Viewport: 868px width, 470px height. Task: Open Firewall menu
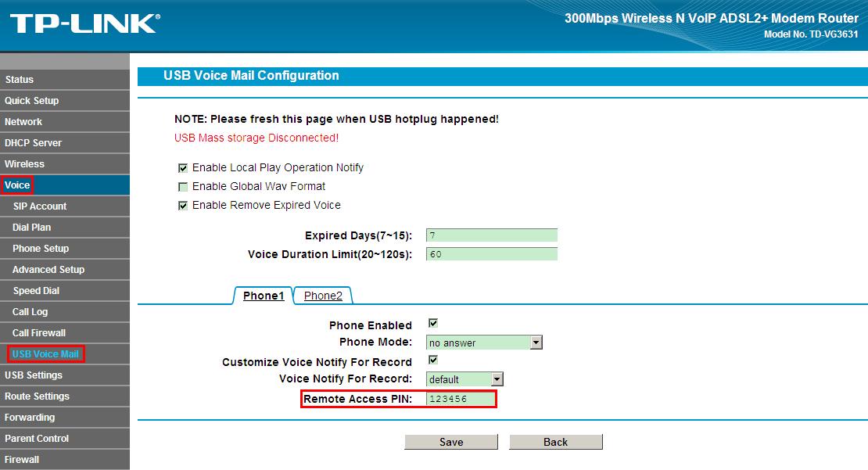click(64, 460)
